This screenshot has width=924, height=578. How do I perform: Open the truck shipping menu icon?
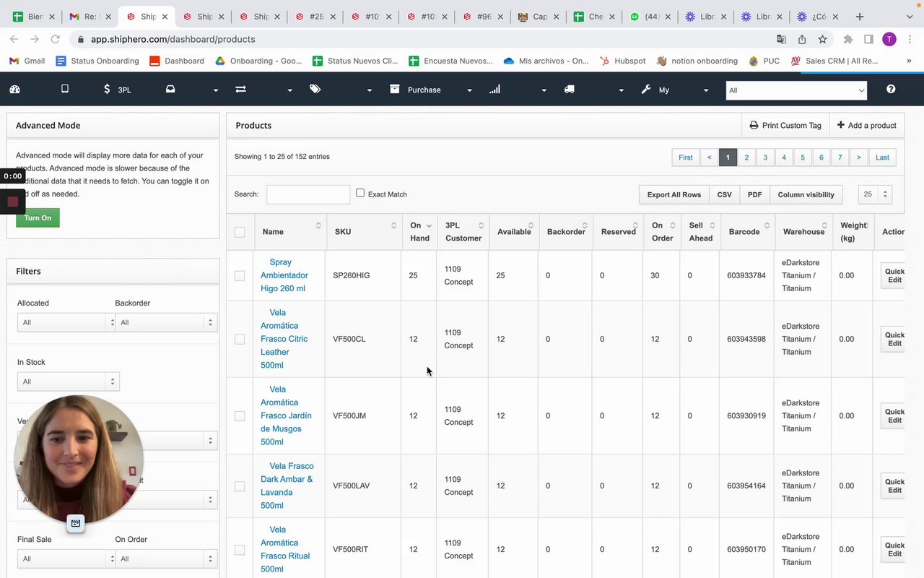point(570,90)
